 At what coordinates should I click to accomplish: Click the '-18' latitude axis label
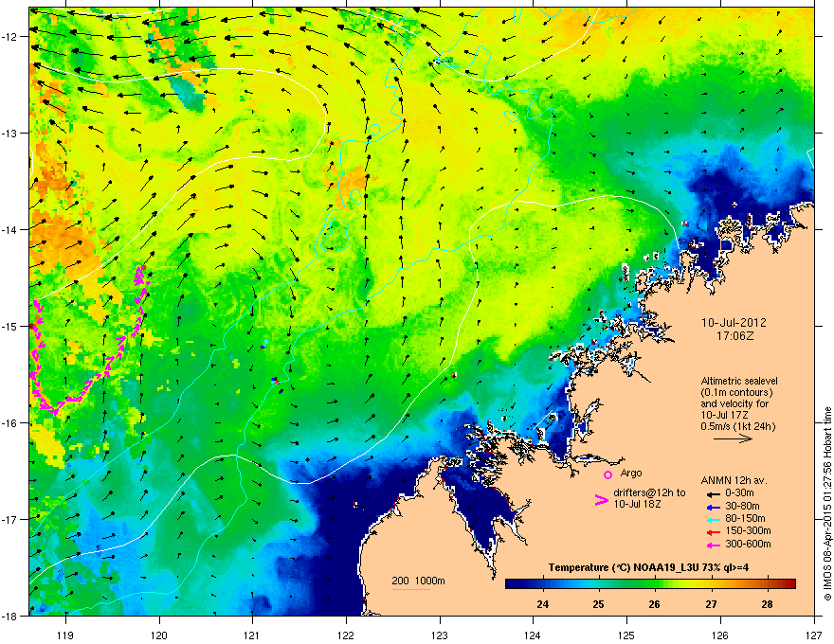(9, 616)
